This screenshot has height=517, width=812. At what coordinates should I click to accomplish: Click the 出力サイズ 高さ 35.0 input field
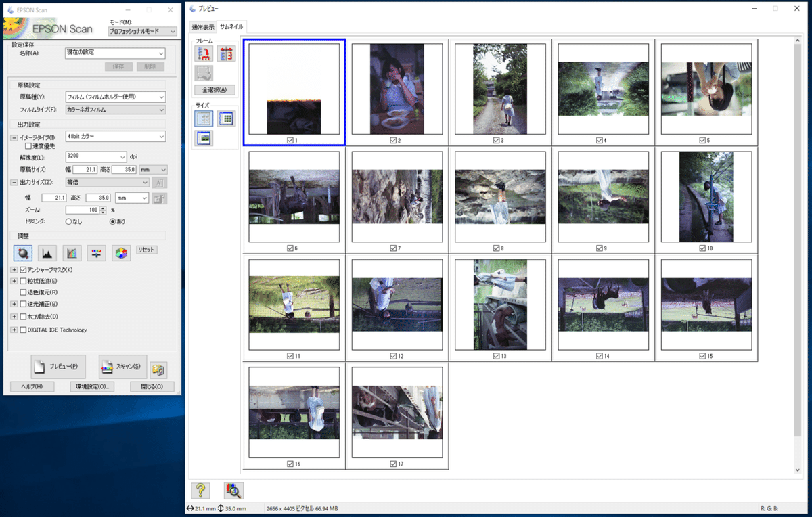pyautogui.click(x=98, y=198)
